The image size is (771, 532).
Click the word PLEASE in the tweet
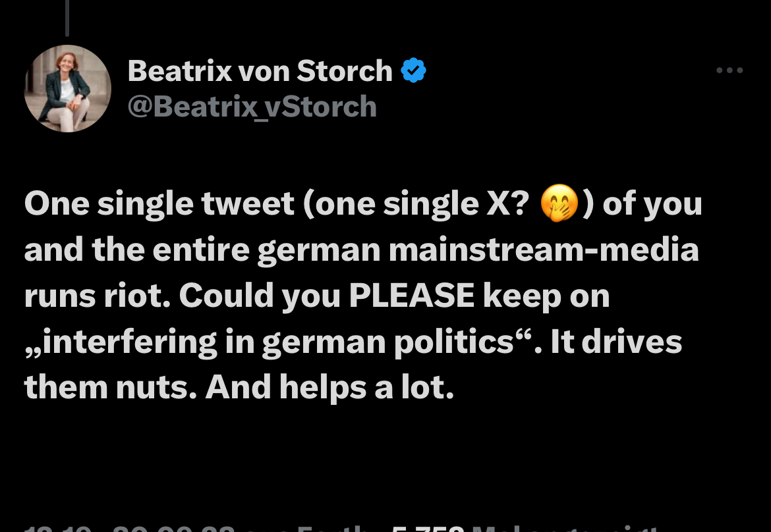click(412, 295)
